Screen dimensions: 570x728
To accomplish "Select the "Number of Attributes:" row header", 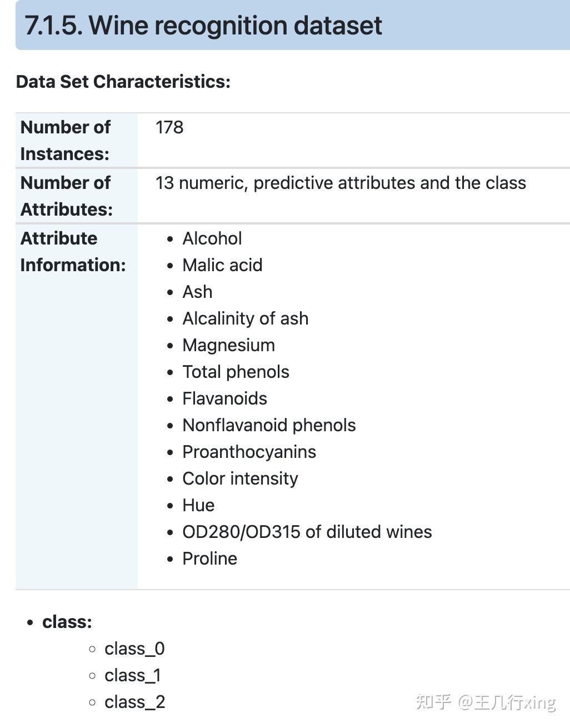I will coord(66,196).
